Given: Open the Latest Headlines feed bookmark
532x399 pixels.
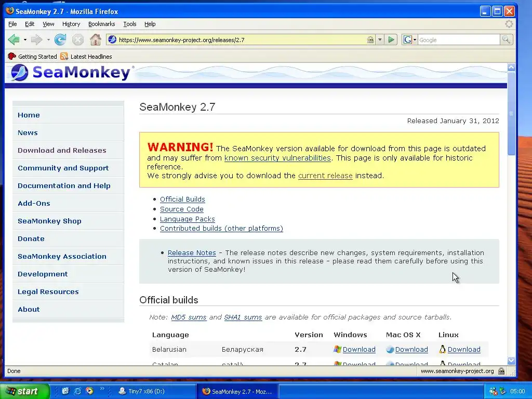Looking at the screenshot, I should point(86,56).
